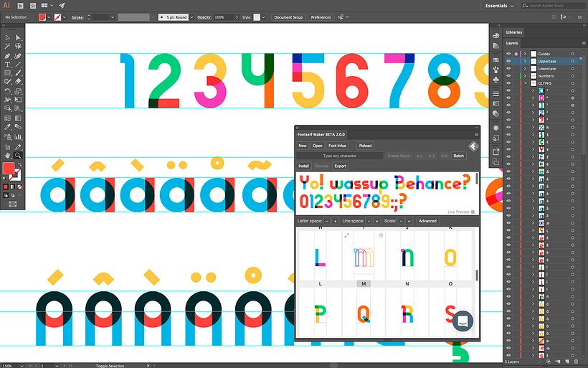Expand the Uppercase layer
The width and height of the screenshot is (588, 368).
pyautogui.click(x=525, y=61)
